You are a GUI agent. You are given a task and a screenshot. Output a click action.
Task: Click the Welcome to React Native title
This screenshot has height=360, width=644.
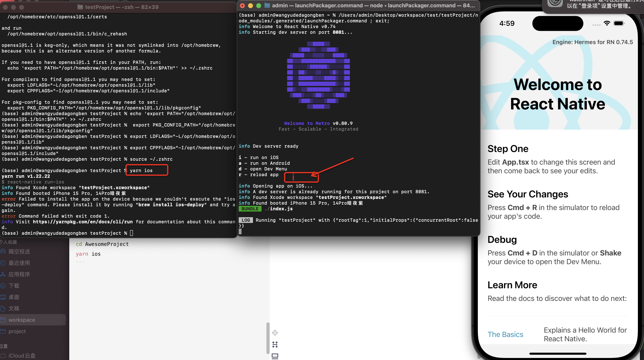(x=558, y=94)
